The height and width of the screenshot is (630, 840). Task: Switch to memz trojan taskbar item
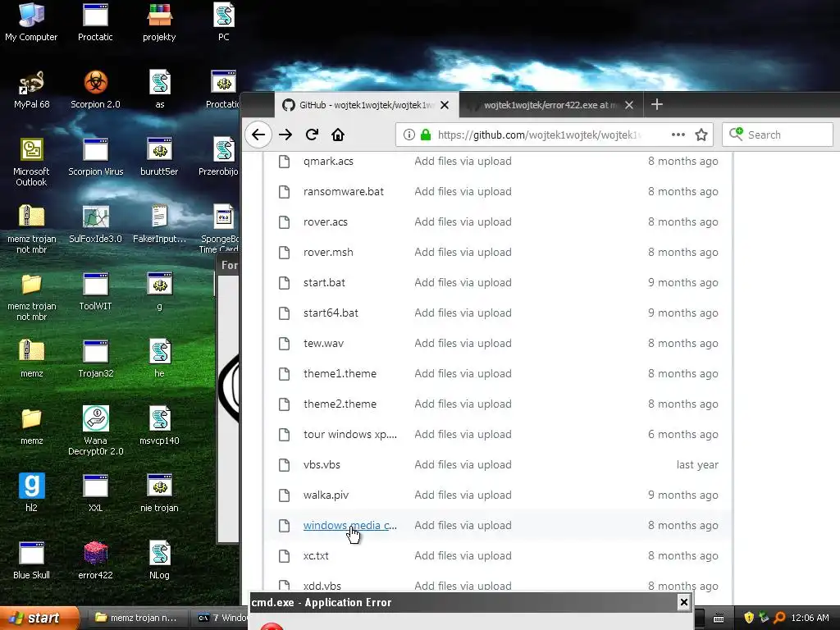pyautogui.click(x=135, y=619)
